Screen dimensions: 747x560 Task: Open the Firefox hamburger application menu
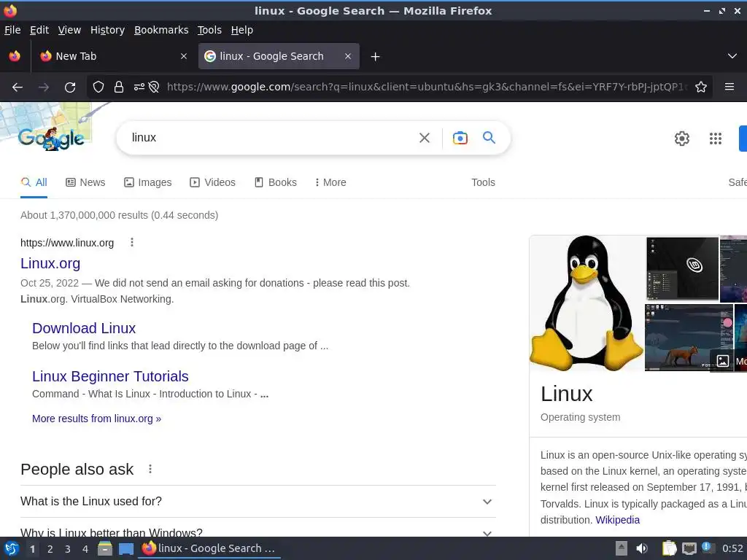729,87
